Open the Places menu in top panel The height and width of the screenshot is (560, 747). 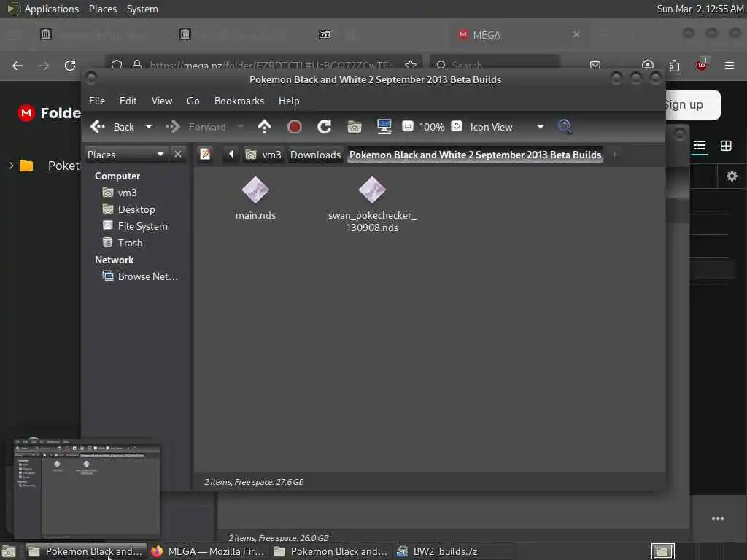(x=102, y=9)
